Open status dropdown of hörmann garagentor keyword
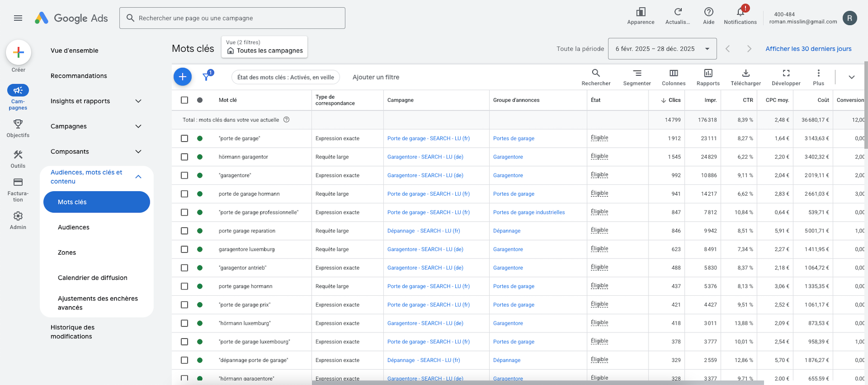This screenshot has width=868, height=385. [599, 156]
